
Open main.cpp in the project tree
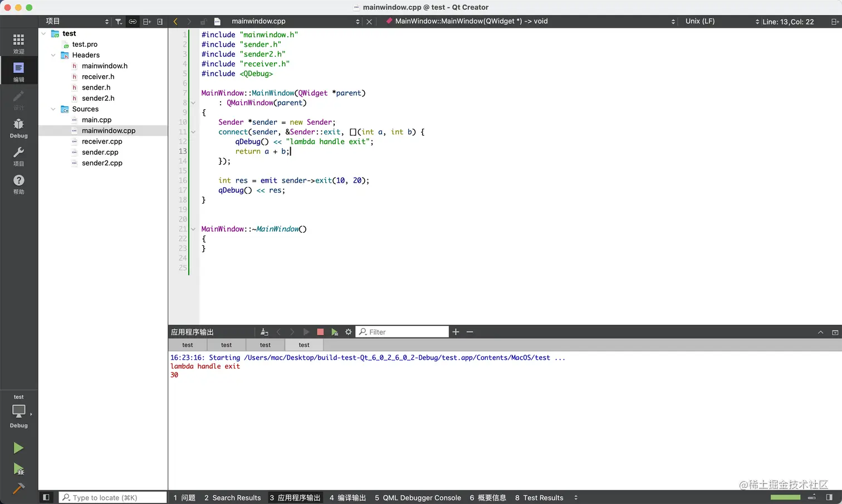(x=96, y=120)
